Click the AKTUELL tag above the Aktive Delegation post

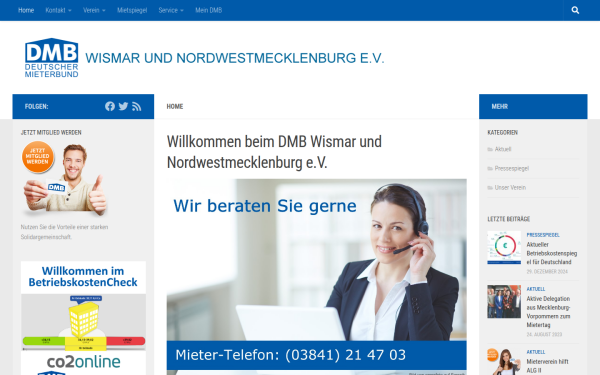point(536,289)
